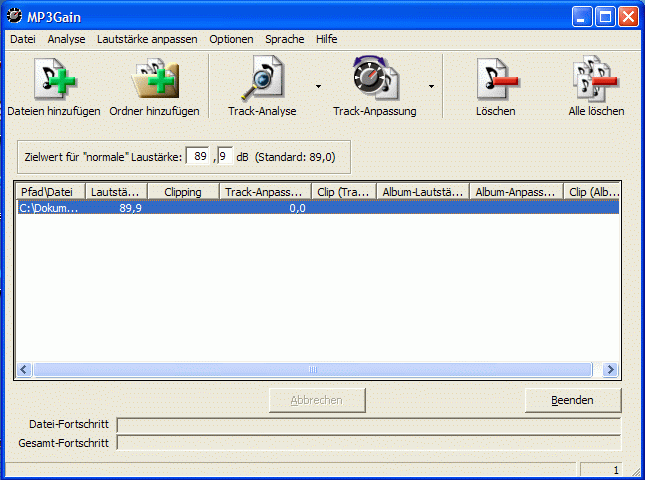
Task: Click the target volume field showing 89
Action: coord(198,156)
